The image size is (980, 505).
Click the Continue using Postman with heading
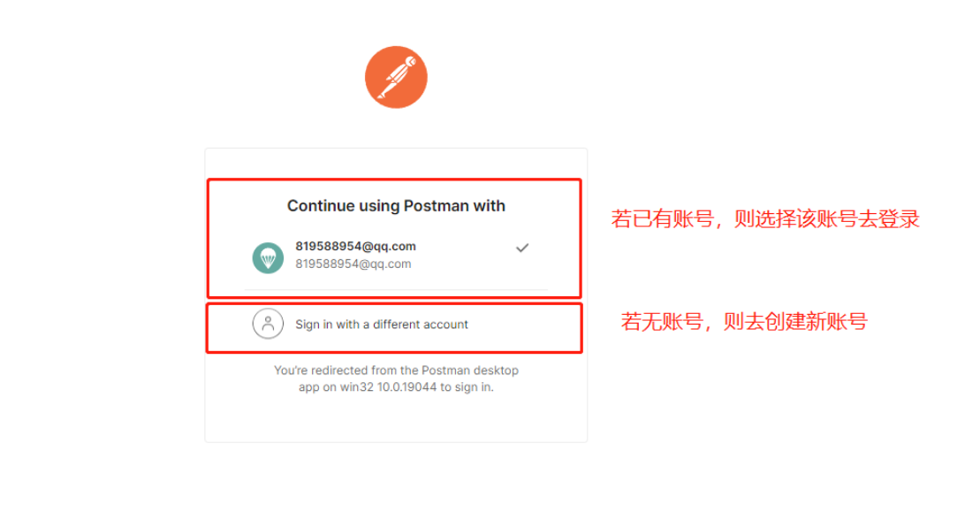(396, 206)
